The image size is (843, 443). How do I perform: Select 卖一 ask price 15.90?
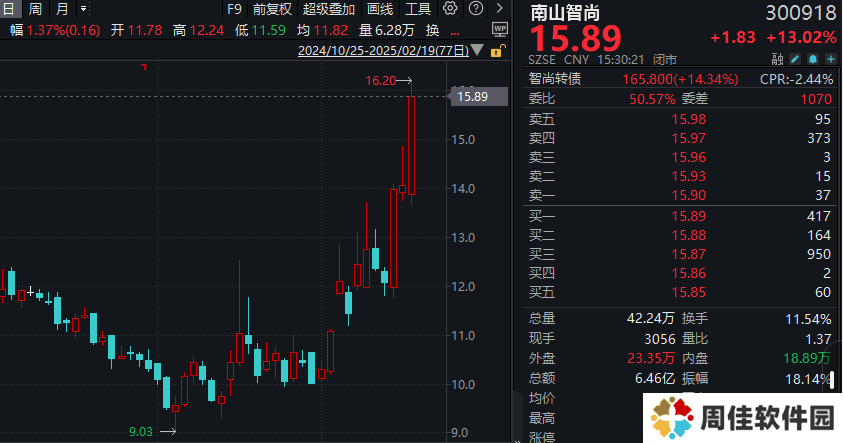click(689, 195)
